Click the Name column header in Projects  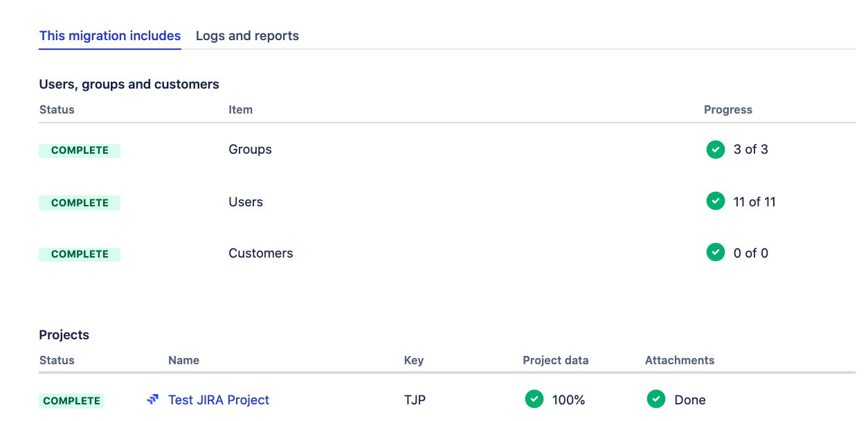point(183,360)
